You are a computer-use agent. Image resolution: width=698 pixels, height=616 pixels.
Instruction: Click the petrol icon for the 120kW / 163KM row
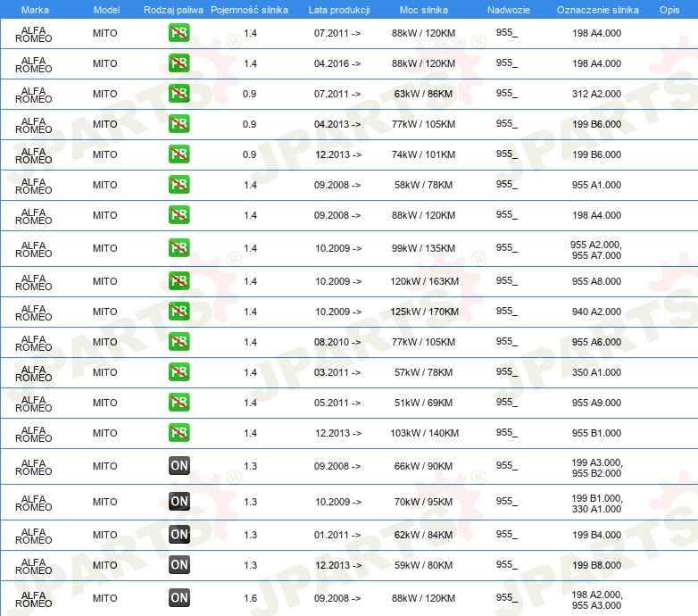[179, 281]
